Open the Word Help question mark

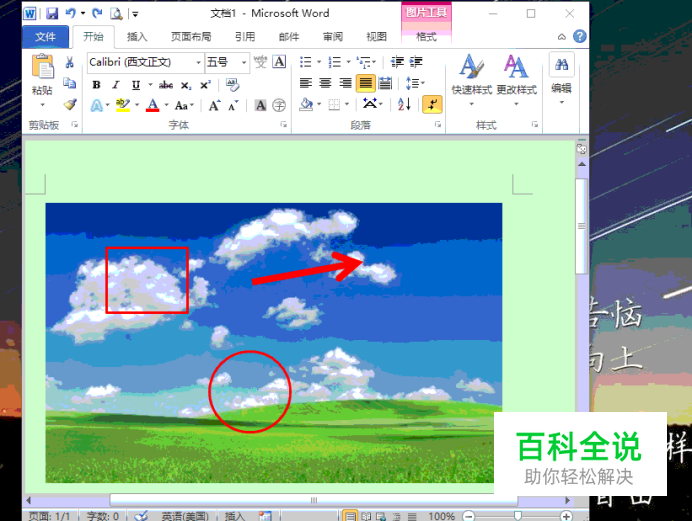580,36
